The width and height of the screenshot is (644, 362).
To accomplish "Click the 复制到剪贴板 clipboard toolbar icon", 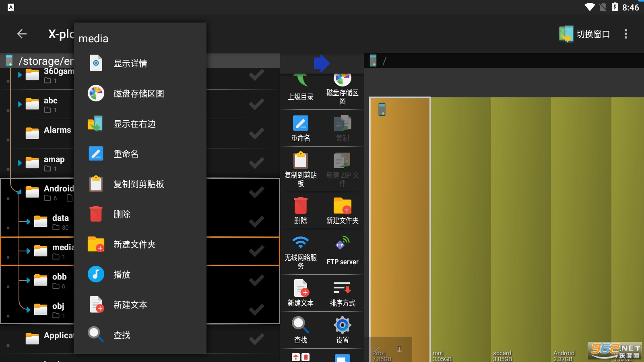I will click(301, 170).
